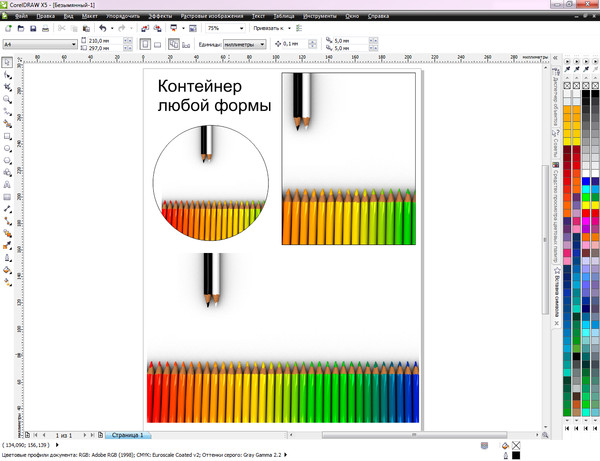This screenshot has height=461, width=600.
Task: Click the Export toolbar icon
Action: pyautogui.click(x=157, y=28)
